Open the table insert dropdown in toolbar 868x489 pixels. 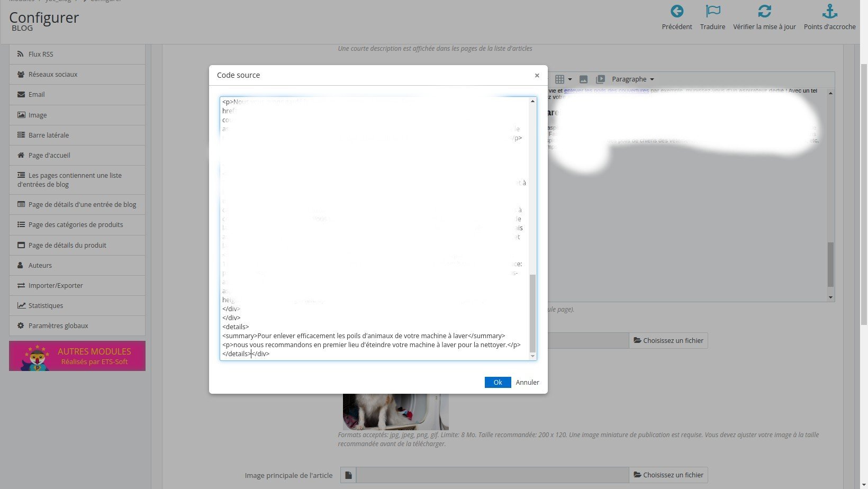coord(563,79)
